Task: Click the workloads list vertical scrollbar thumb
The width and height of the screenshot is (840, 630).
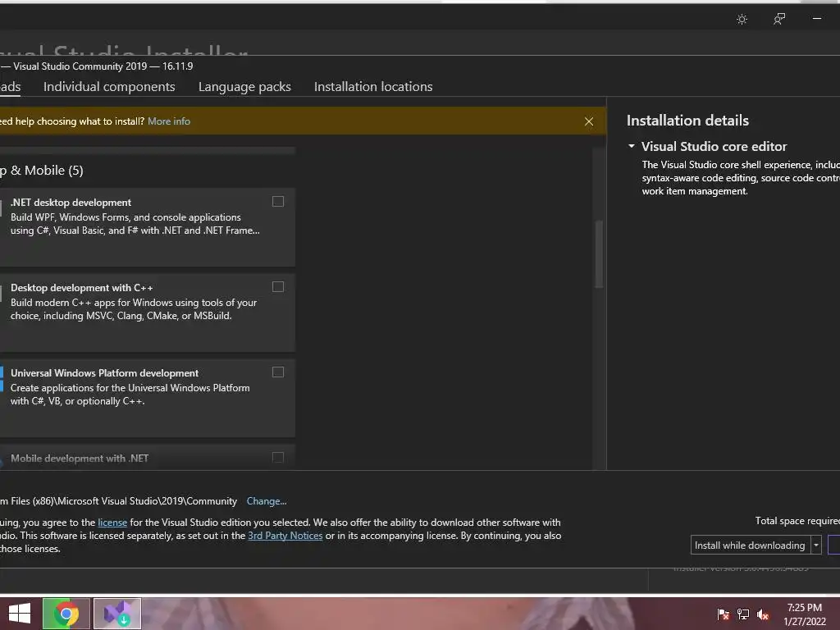Action: point(599,254)
